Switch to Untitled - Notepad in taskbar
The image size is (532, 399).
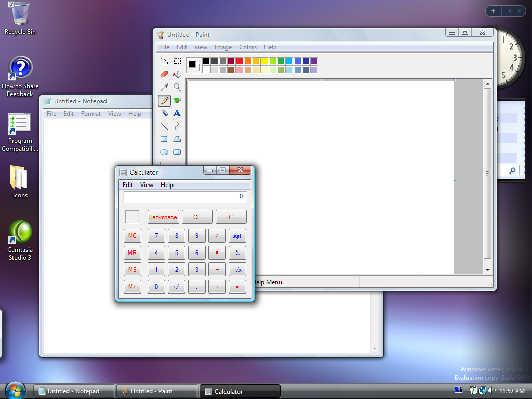pos(73,391)
